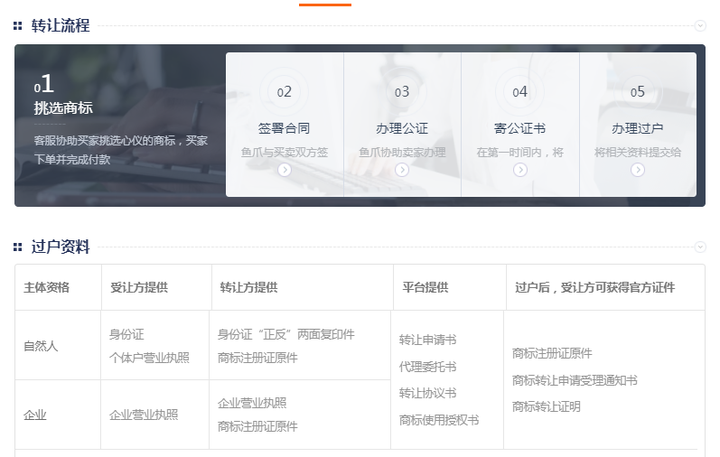The height and width of the screenshot is (457, 720).
Task: Click the arrow icon under 办理过户
Action: coord(637,170)
